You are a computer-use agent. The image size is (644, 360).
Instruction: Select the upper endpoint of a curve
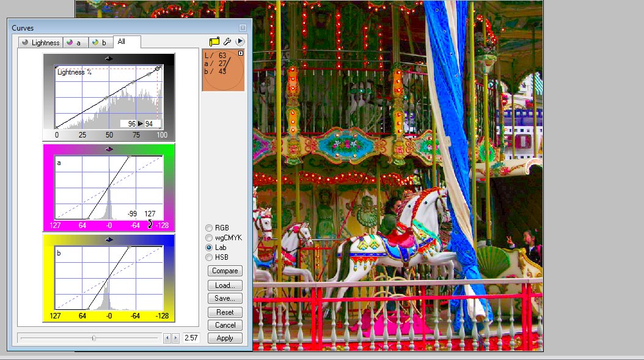[x=130, y=156]
